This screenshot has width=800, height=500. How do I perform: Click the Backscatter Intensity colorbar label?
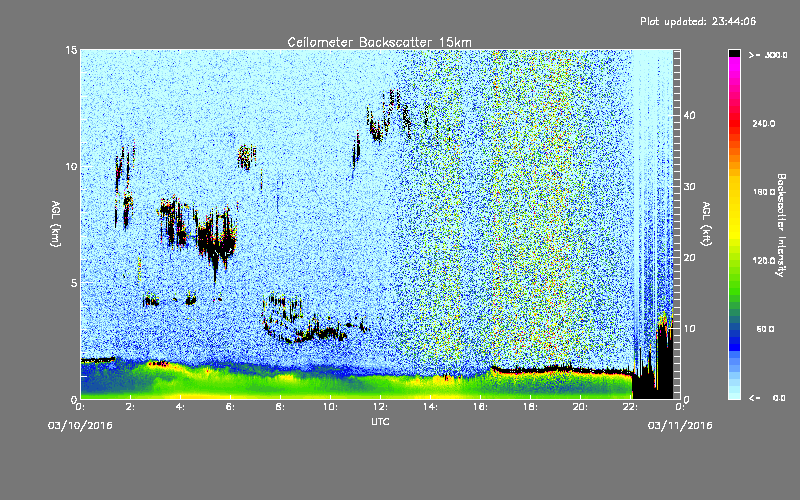tap(781, 225)
